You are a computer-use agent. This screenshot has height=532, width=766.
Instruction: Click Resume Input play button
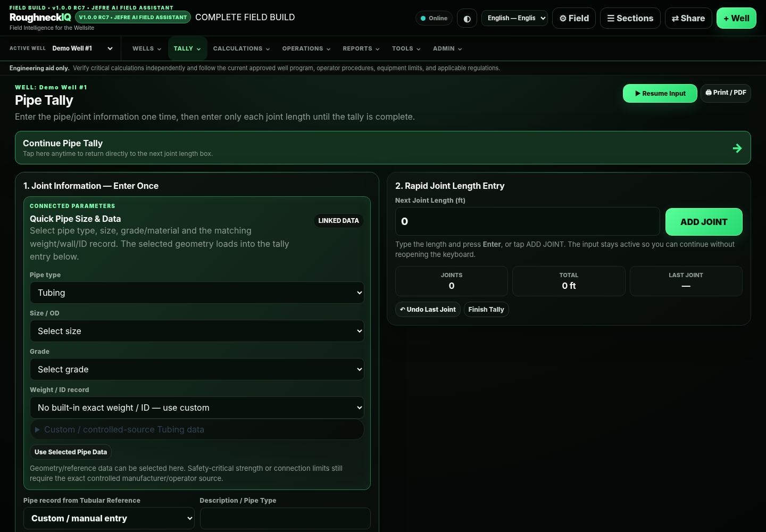point(660,93)
